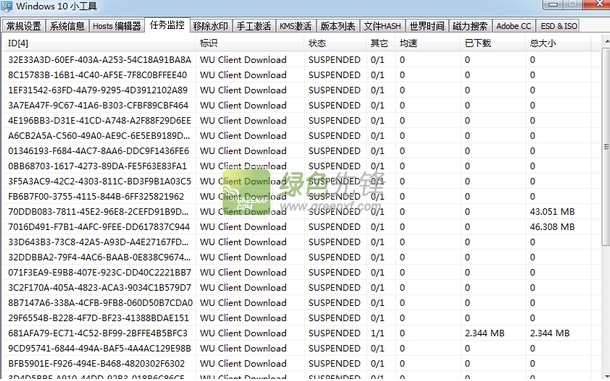Click the scrollbar up arrow
The height and width of the screenshot is (381, 610).
click(x=606, y=41)
